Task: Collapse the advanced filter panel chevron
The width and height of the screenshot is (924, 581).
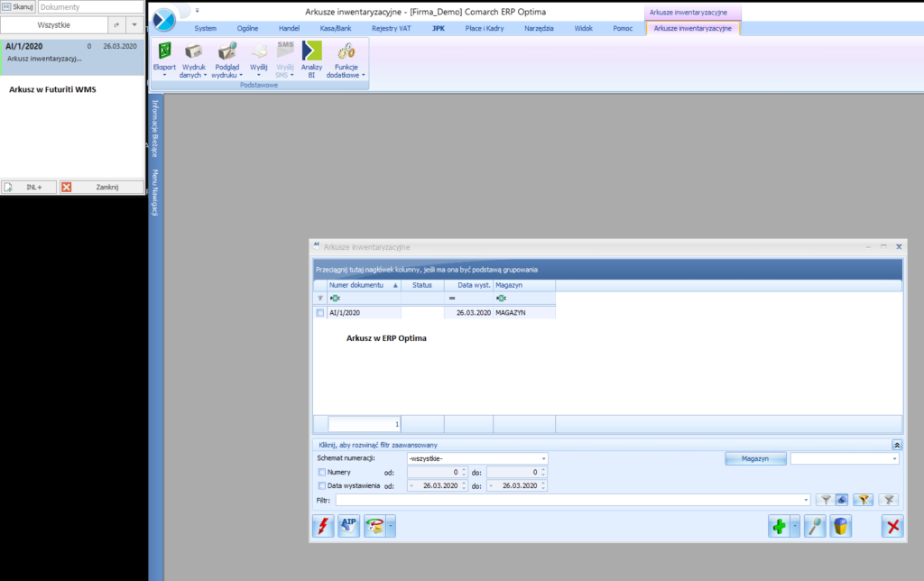Action: [x=896, y=445]
